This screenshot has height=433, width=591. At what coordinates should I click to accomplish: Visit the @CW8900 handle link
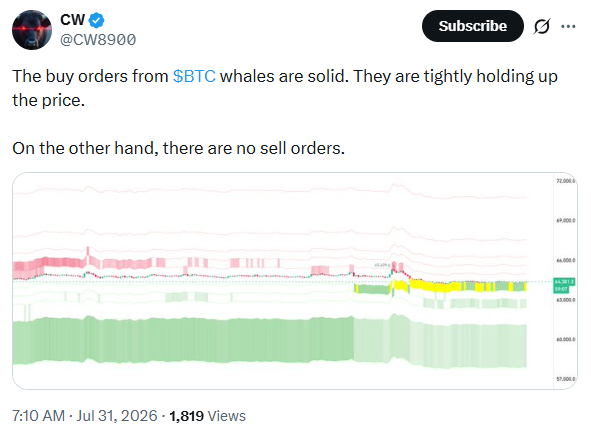(98, 40)
